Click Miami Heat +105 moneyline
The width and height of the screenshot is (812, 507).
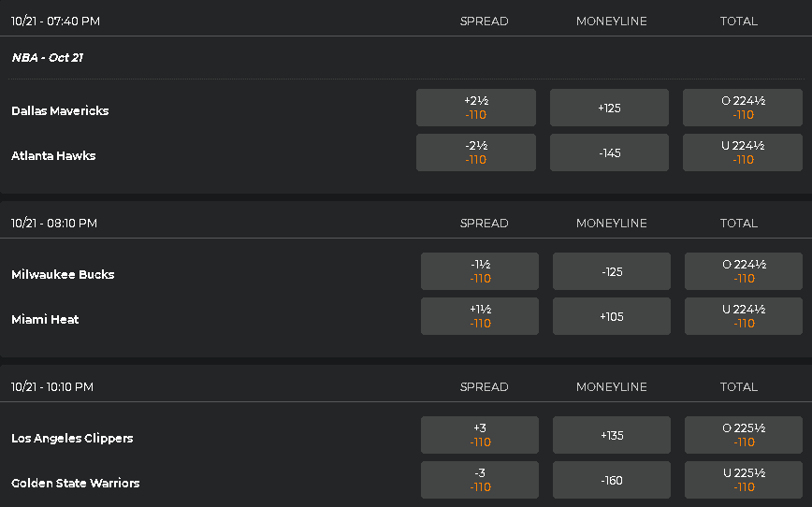click(612, 316)
